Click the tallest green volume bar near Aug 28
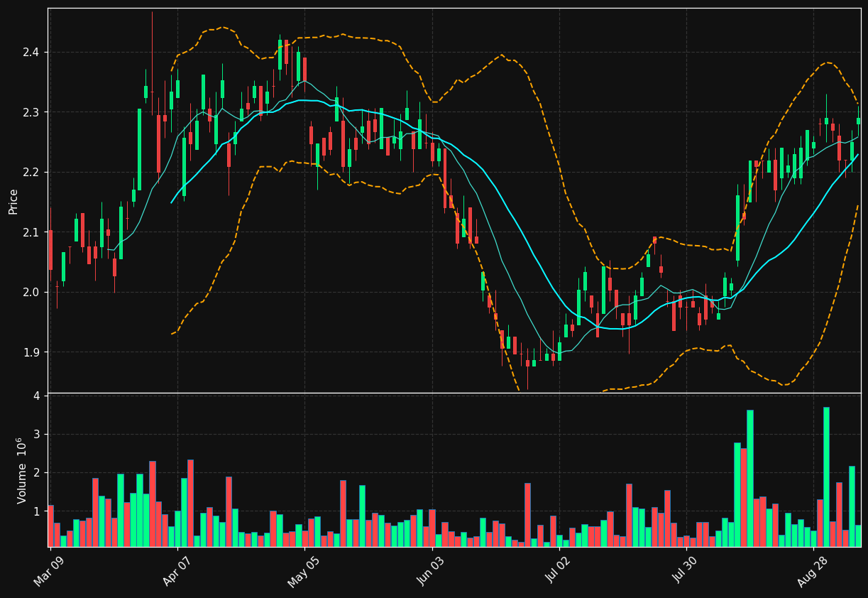Viewport: 868px width, 598px height. pos(826,477)
